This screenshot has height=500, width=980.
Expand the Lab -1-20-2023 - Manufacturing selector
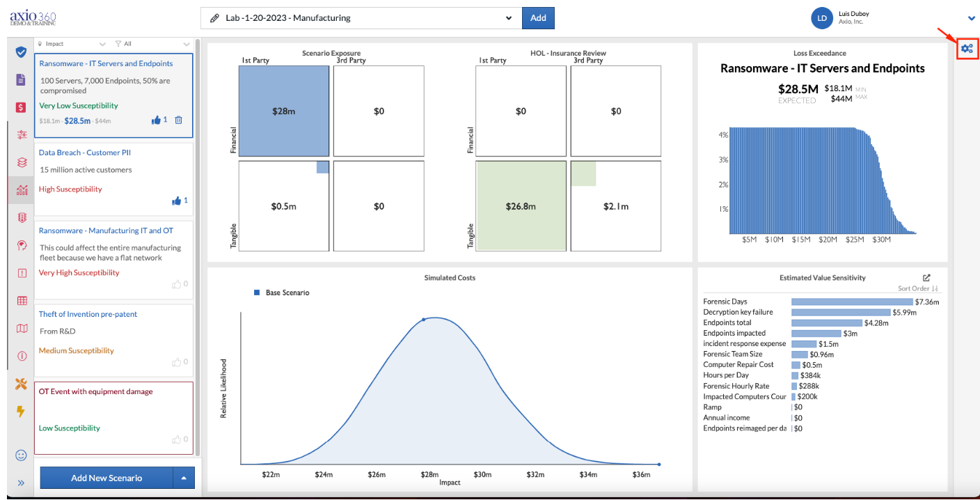(359, 18)
